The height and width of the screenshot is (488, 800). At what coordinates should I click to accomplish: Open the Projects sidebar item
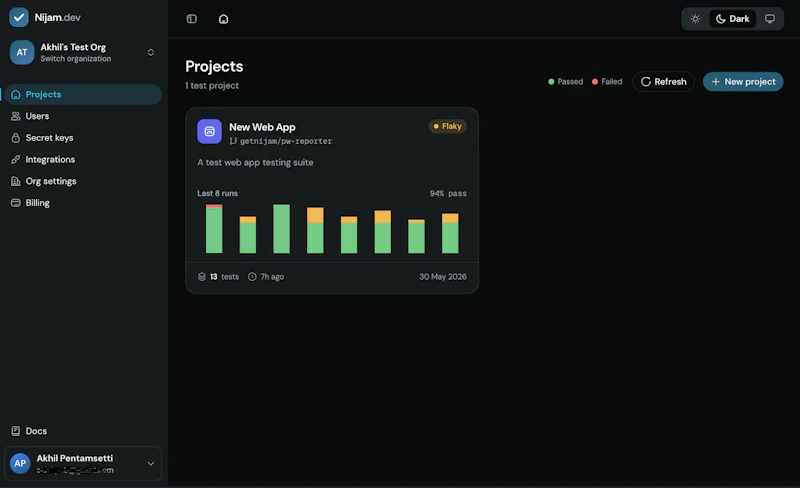82,94
